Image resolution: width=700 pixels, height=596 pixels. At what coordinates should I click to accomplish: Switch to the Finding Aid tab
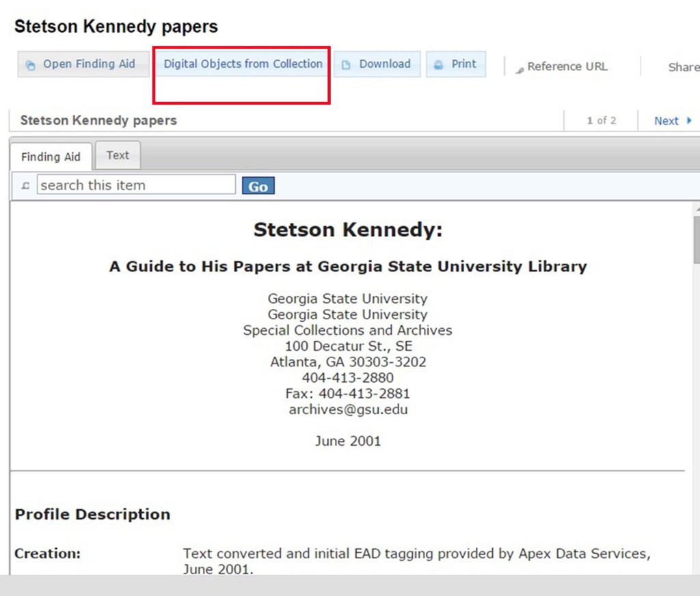click(51, 157)
